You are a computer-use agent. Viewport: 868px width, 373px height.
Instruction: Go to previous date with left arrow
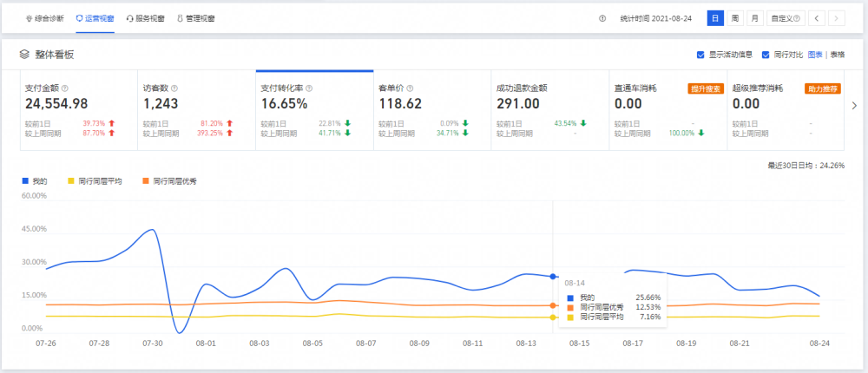tap(817, 18)
